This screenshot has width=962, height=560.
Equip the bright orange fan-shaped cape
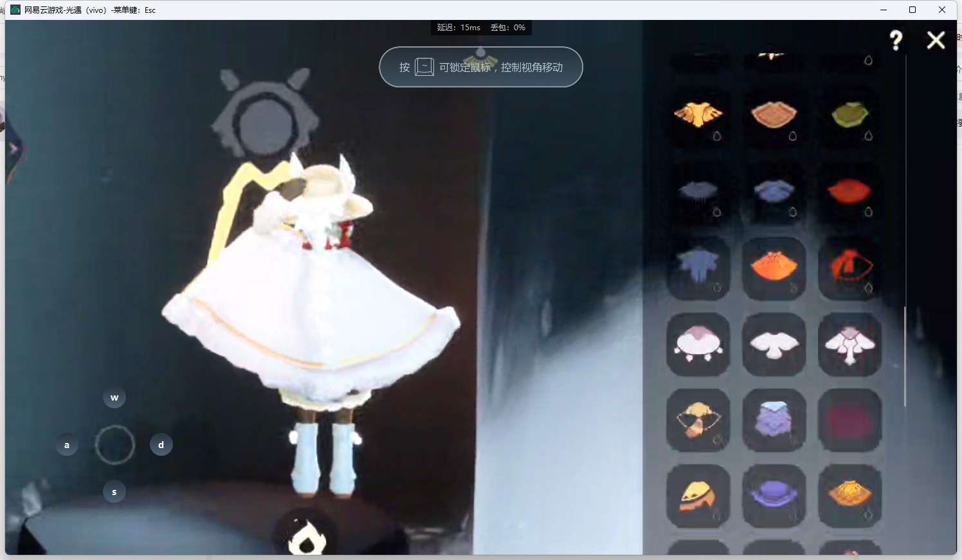pos(774,268)
